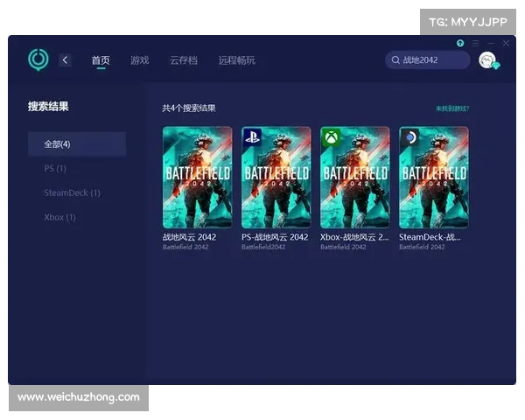This screenshot has height=420, width=525.
Task: Click the green app logo icon
Action: [x=38, y=59]
